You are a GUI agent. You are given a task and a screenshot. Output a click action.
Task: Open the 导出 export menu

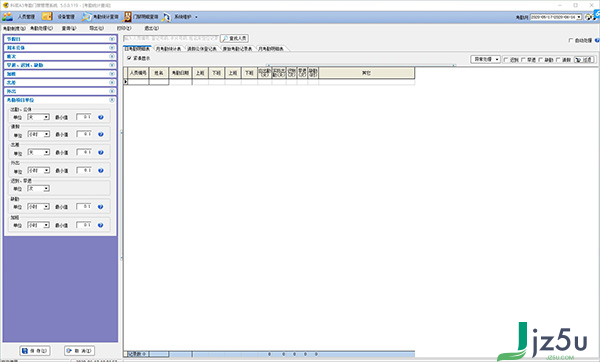tap(96, 28)
